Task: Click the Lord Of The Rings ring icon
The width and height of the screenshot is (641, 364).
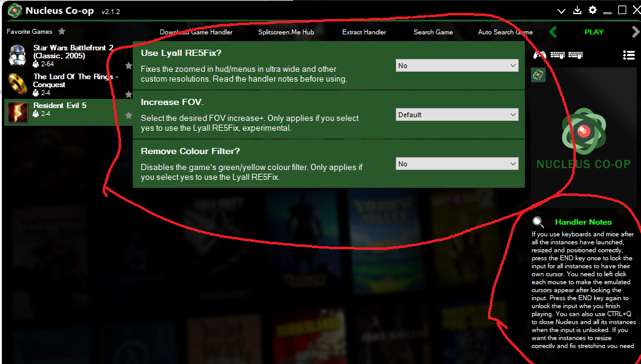Action: [x=18, y=83]
